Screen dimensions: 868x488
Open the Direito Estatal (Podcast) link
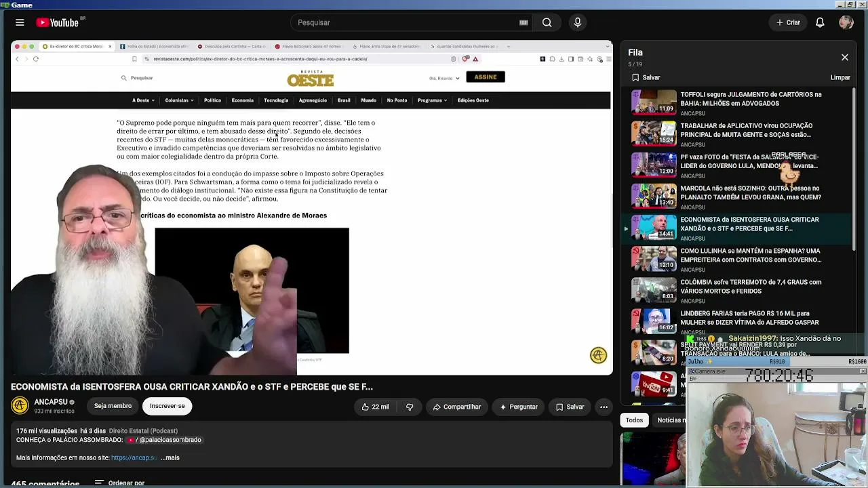pyautogui.click(x=143, y=431)
